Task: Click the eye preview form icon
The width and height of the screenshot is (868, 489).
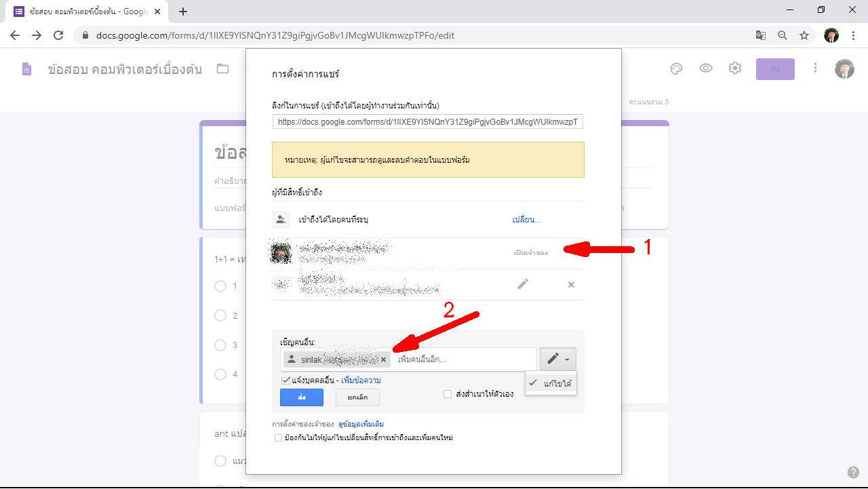Action: pos(706,69)
